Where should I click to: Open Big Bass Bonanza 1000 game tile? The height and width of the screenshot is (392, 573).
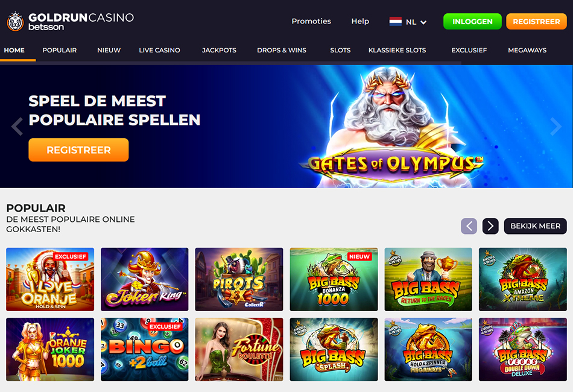(334, 279)
